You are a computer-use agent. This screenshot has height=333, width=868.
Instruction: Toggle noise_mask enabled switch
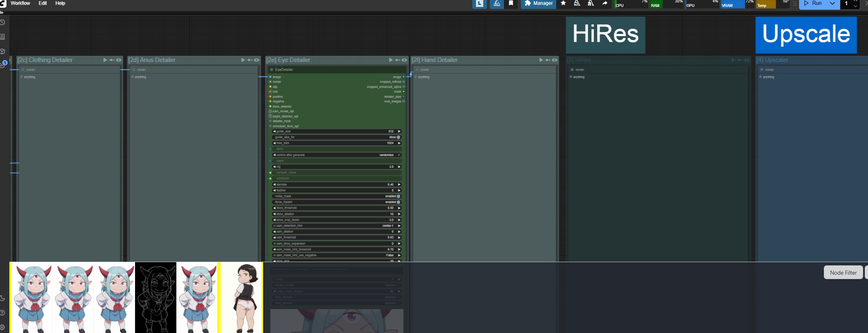tap(336, 196)
